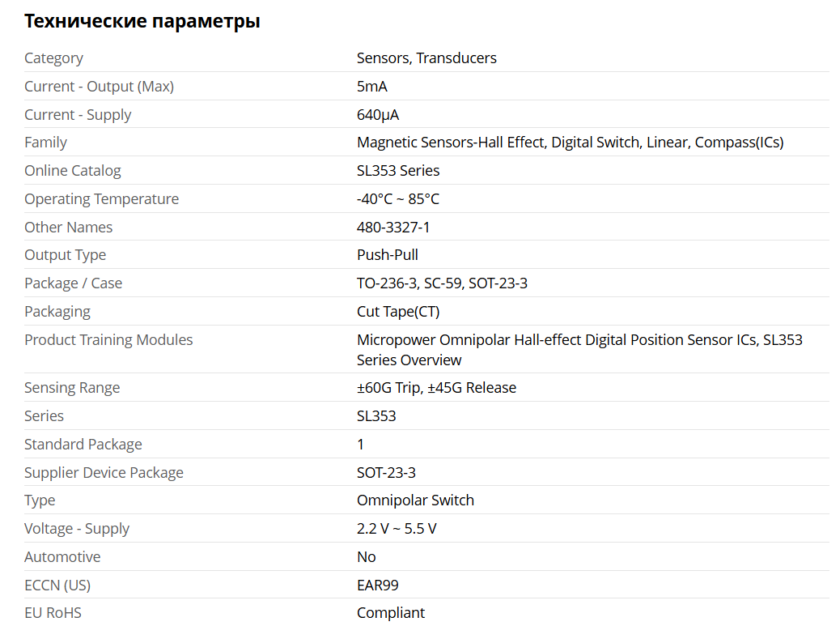840x626 pixels.
Task: Select the "SL353 Series" online catalog entry
Action: click(398, 171)
